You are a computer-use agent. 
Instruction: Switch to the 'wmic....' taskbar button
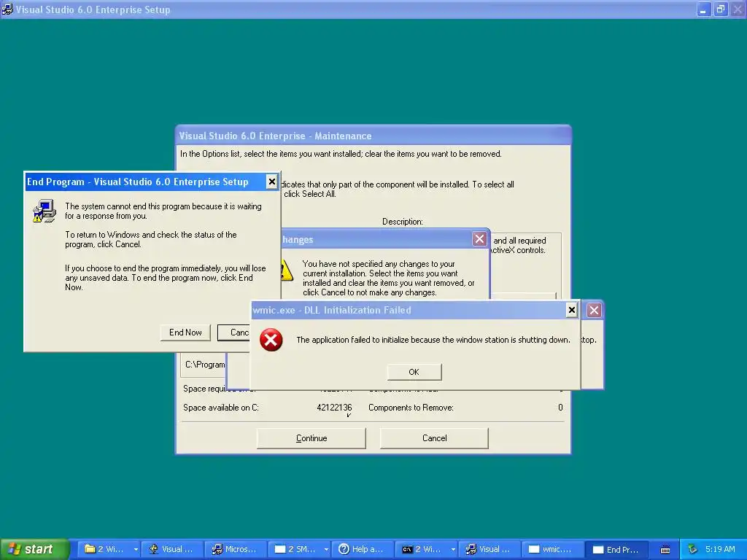pos(553,549)
